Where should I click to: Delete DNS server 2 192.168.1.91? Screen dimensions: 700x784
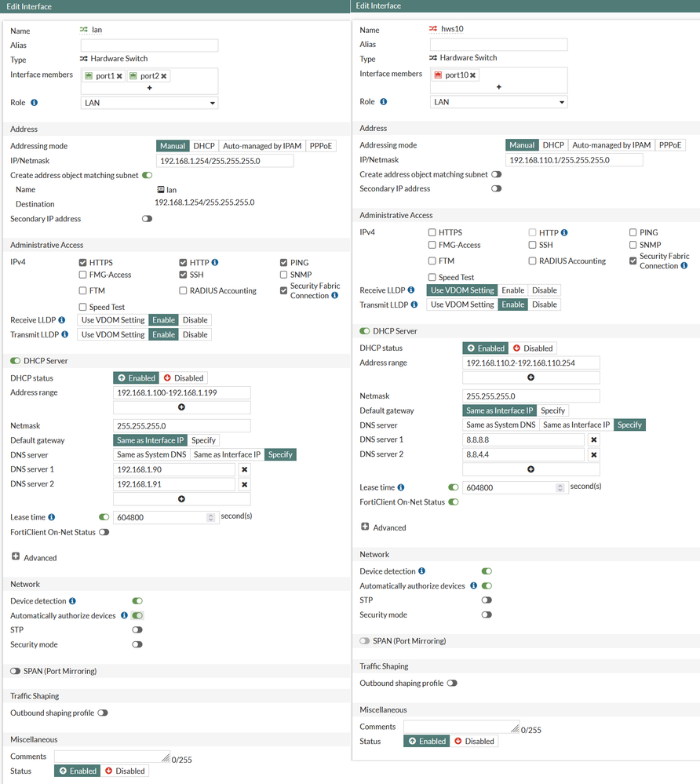tap(245, 484)
